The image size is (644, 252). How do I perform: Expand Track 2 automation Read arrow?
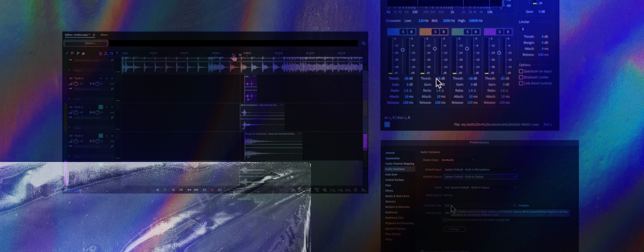(x=69, y=99)
